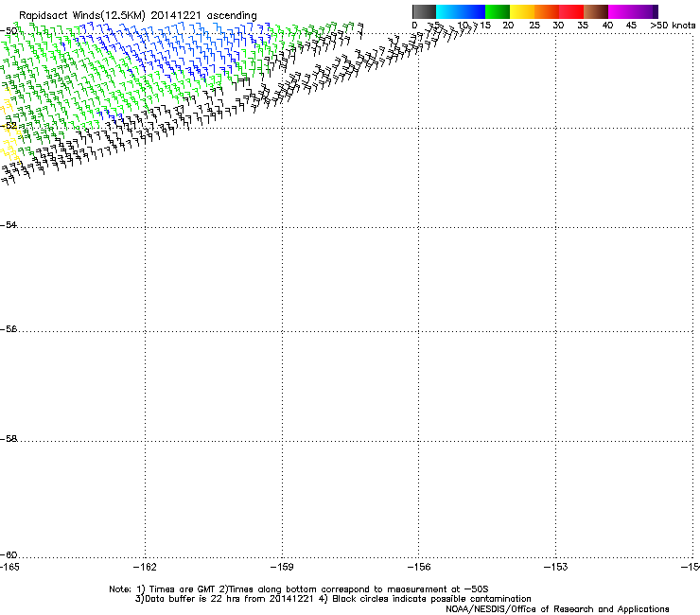
Task: Click the '>50 knots' legend label
Action: click(x=673, y=26)
